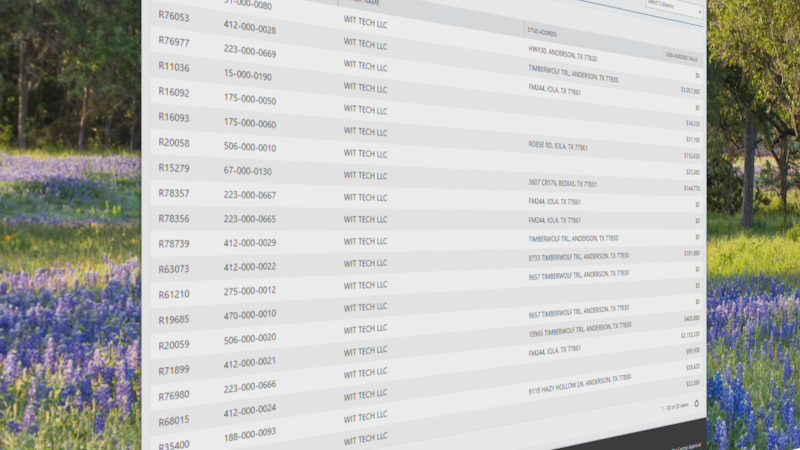Screen dimensions: 800x450
Task: Select property ID R15279
Action: [x=173, y=168]
